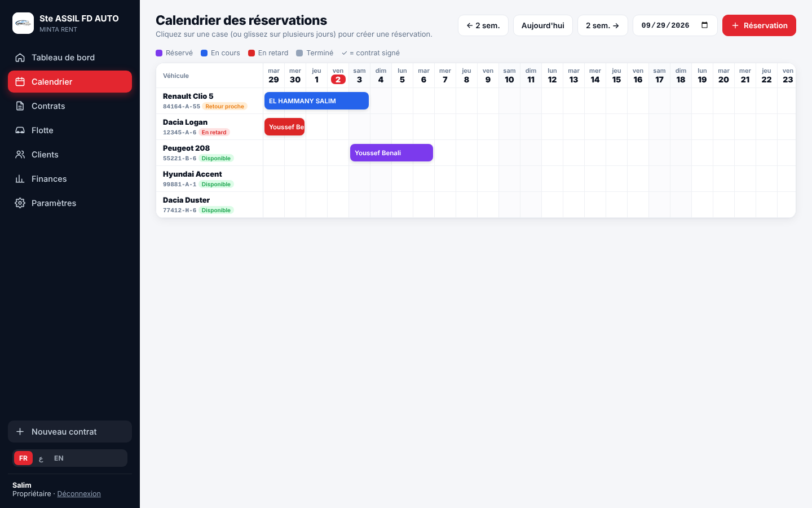Click plate number 84164-A-55
812x508 pixels.
tap(182, 107)
